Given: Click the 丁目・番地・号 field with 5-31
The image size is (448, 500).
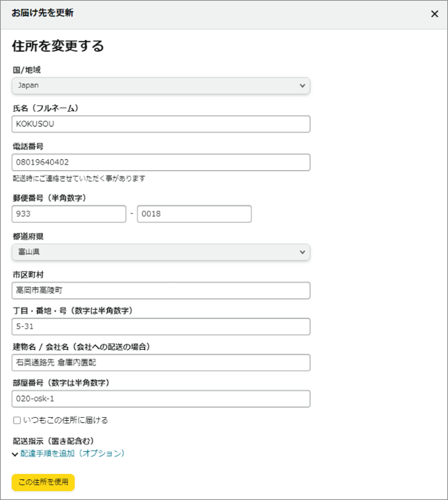Looking at the screenshot, I should [x=160, y=326].
